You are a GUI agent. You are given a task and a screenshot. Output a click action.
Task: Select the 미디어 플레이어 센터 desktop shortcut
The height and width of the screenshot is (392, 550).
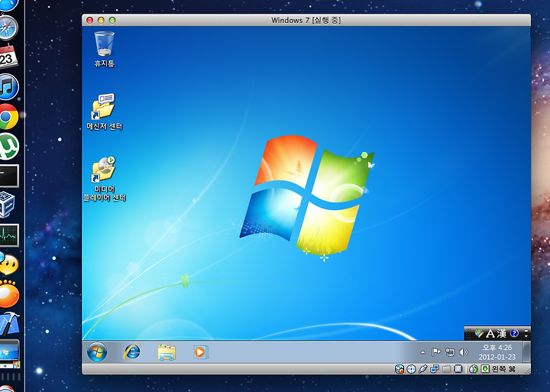tap(104, 179)
